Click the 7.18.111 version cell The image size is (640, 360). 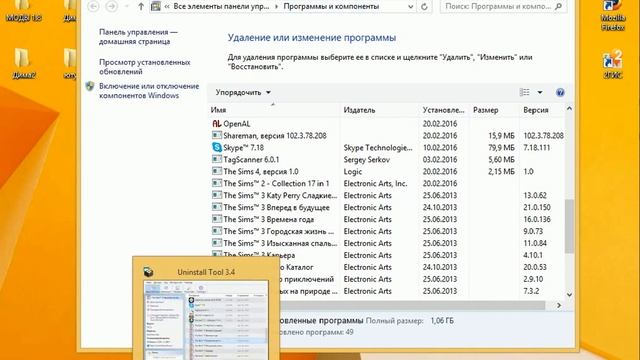coord(537,147)
